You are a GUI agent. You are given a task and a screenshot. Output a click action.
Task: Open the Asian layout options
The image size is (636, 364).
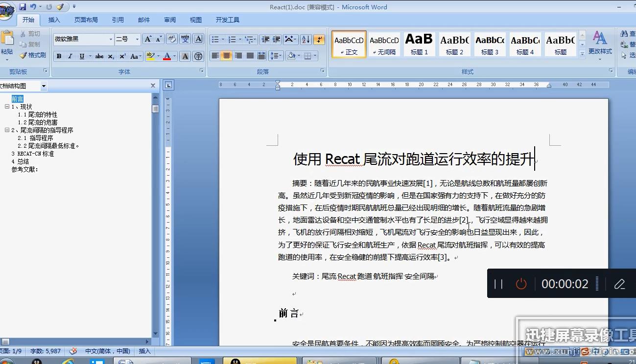point(290,39)
